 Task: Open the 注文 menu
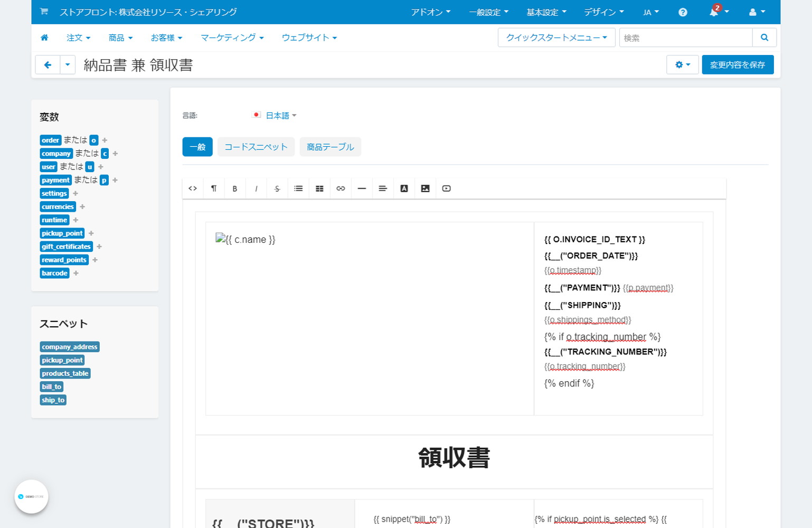tap(79, 37)
